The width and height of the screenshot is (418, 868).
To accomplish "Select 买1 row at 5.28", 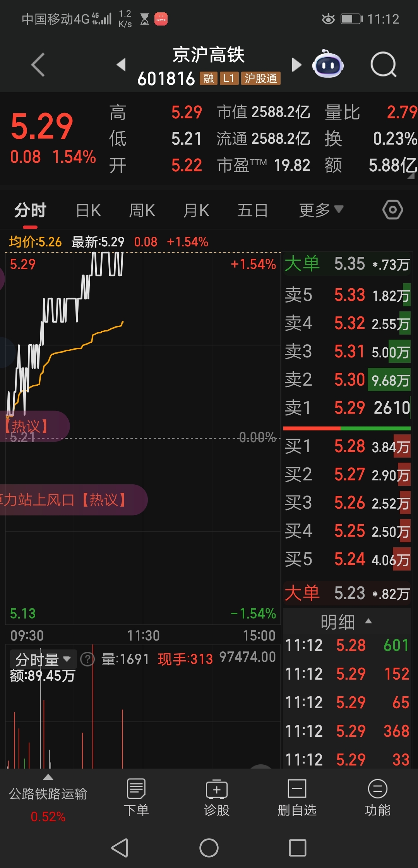I will click(x=347, y=446).
